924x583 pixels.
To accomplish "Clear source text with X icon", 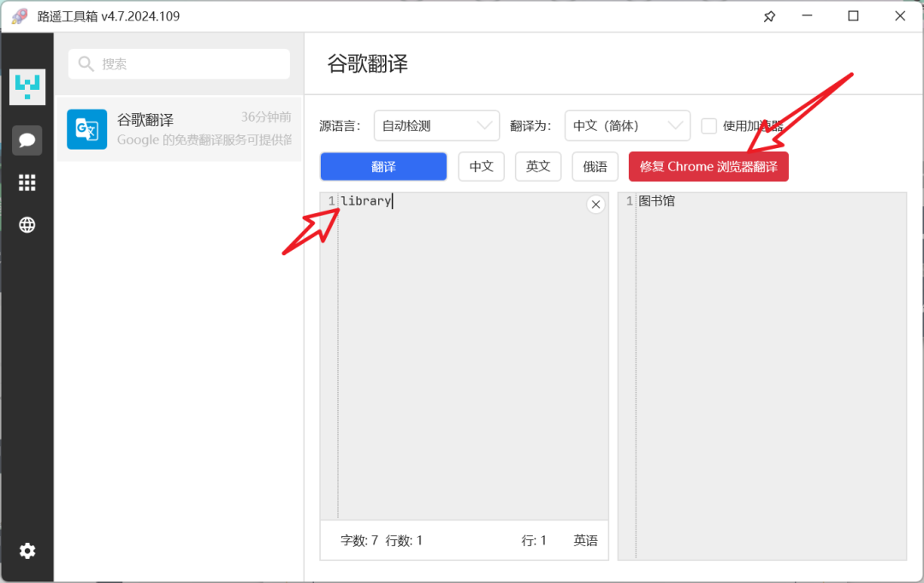I will click(595, 205).
